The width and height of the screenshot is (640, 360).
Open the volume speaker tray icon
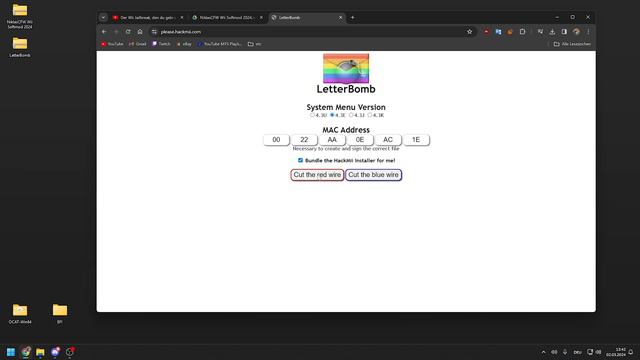554,352
